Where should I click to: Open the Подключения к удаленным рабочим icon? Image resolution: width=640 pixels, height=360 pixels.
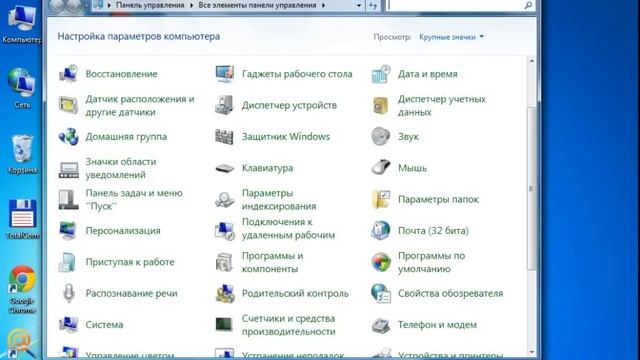(x=224, y=231)
